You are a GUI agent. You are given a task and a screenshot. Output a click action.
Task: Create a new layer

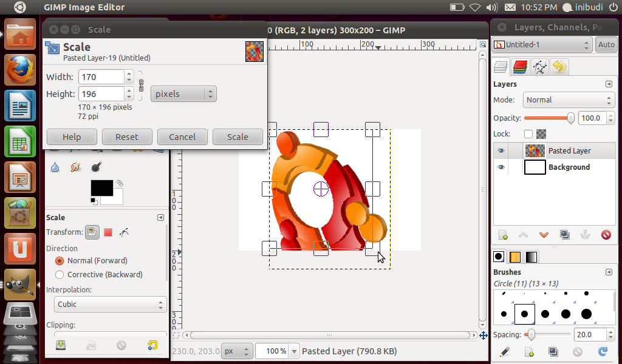click(503, 235)
